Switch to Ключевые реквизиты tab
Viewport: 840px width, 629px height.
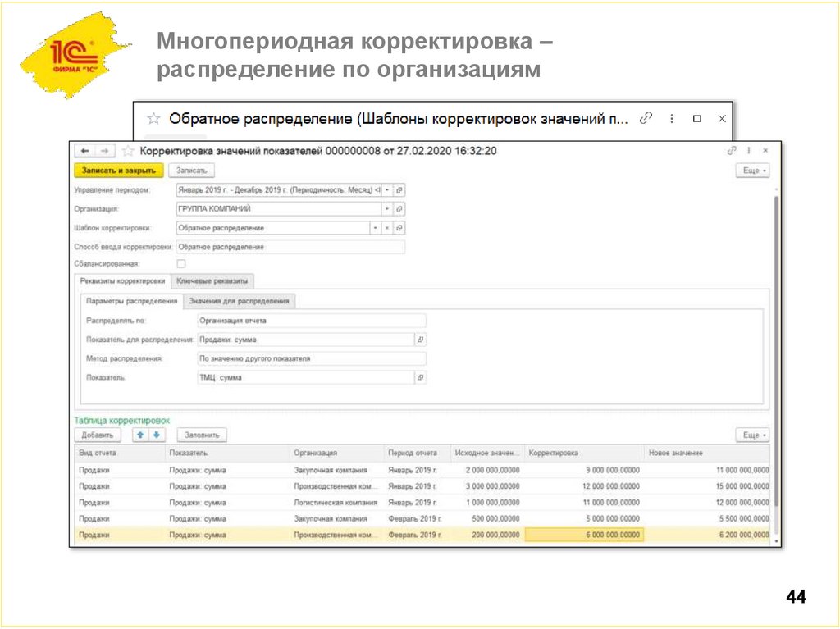[211, 280]
